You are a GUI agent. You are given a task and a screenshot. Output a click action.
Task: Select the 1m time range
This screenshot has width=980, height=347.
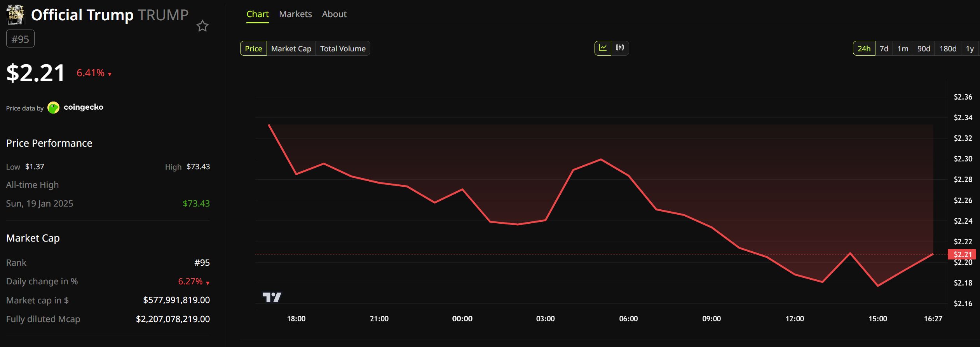(x=903, y=49)
